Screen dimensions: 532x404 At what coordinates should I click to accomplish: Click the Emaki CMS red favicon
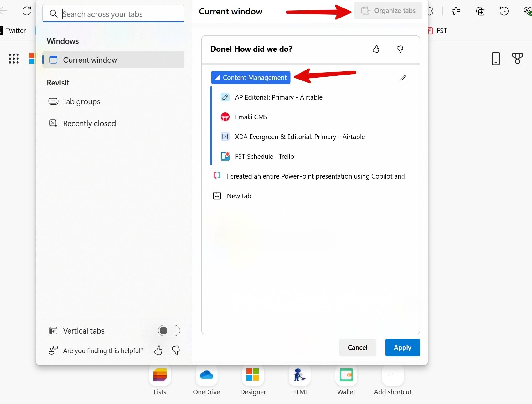tap(225, 117)
